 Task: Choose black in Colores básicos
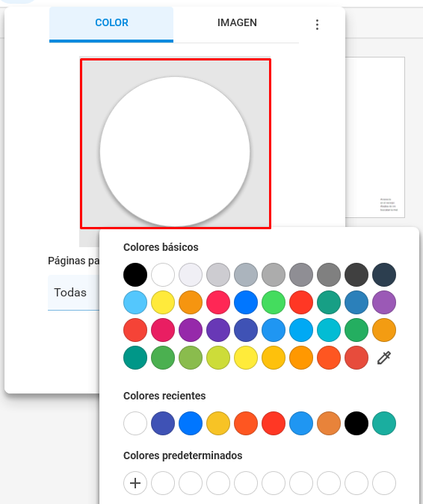[x=135, y=275]
